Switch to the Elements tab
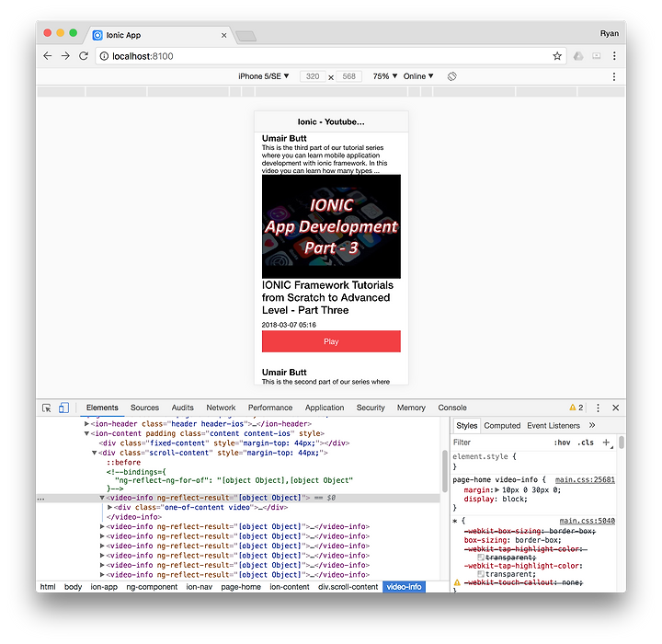Image resolution: width=662 pixels, height=644 pixels. click(x=102, y=408)
